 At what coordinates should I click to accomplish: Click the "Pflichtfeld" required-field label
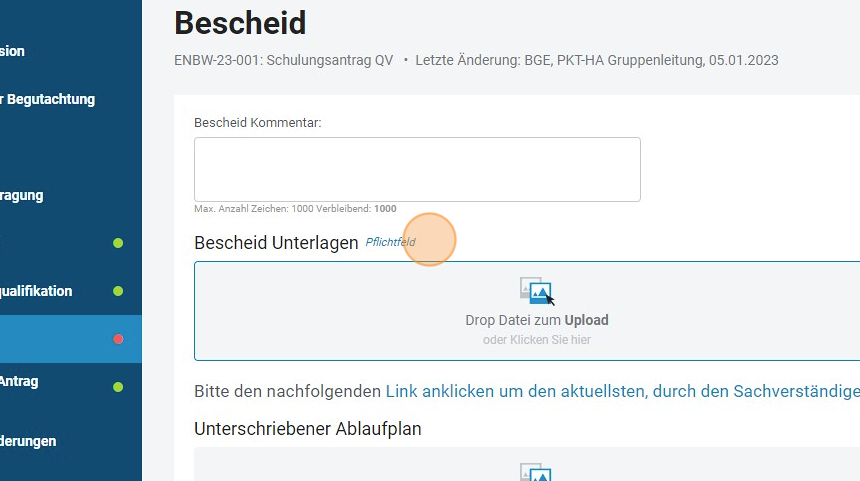point(390,242)
